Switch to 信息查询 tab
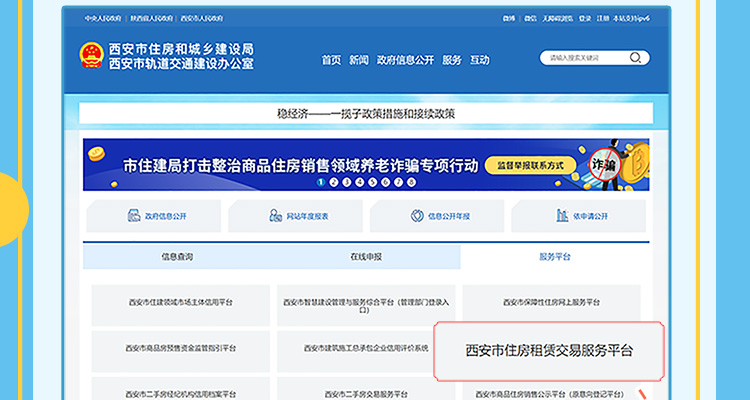750x400 pixels. point(177,257)
